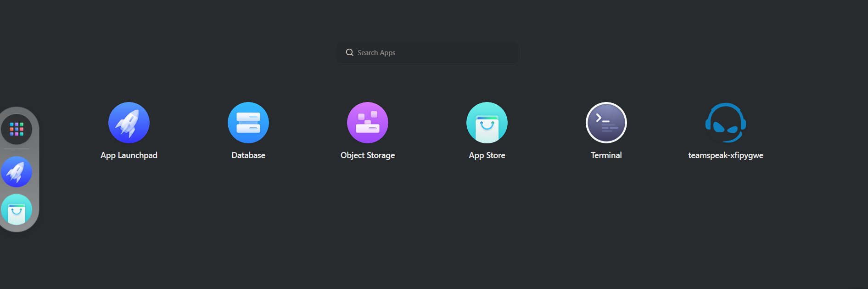Screen dimensions: 868x289
Task: Click the 'App Launchpad' text label
Action: pos(129,155)
